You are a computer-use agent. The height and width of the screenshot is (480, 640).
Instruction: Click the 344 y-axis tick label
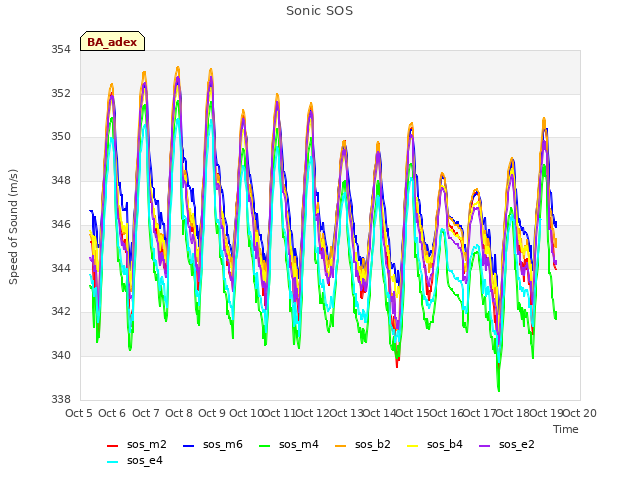[61, 268]
